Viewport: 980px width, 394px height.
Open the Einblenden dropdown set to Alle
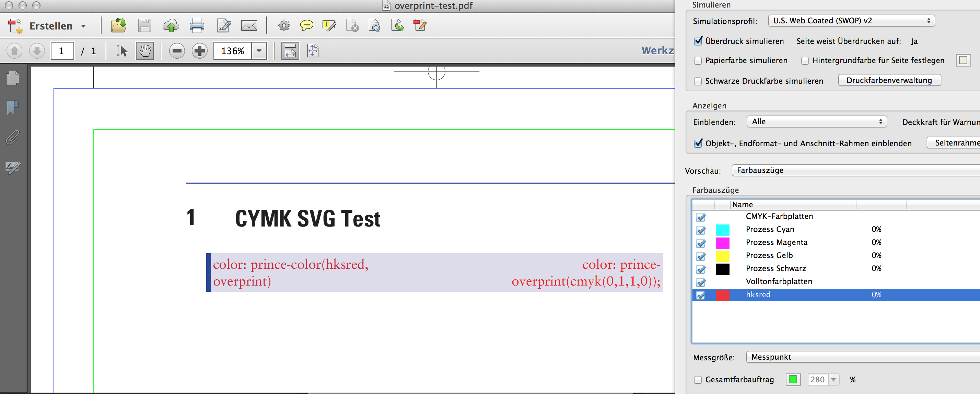816,121
